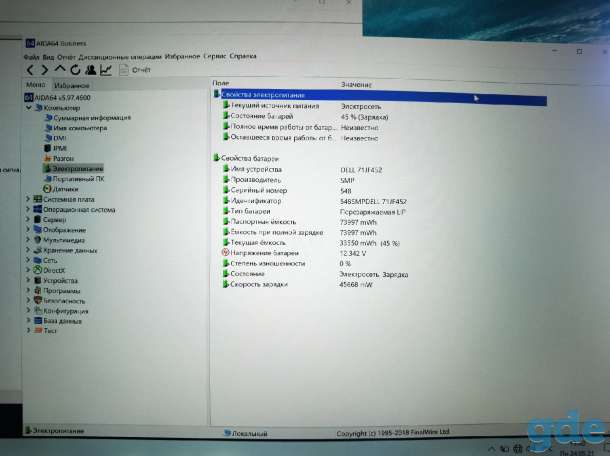Screen dimensions: 610x456
Task: Select the Паспортная ёмкость row
Action: (x=300, y=222)
